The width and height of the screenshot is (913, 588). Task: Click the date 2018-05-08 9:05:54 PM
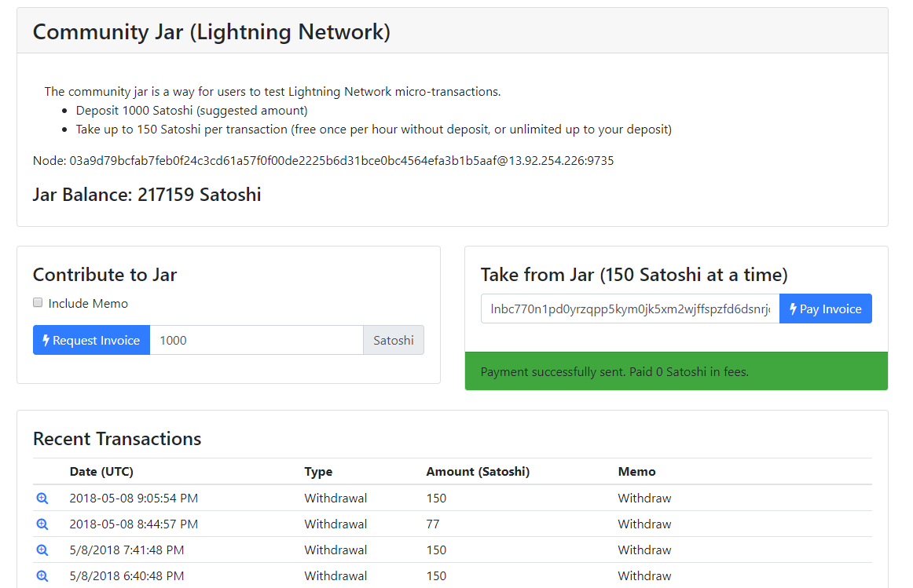coord(134,499)
